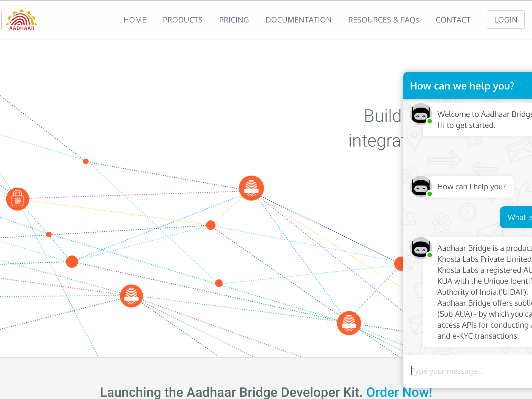Go to PRICING page
532x399 pixels.
[x=234, y=20]
